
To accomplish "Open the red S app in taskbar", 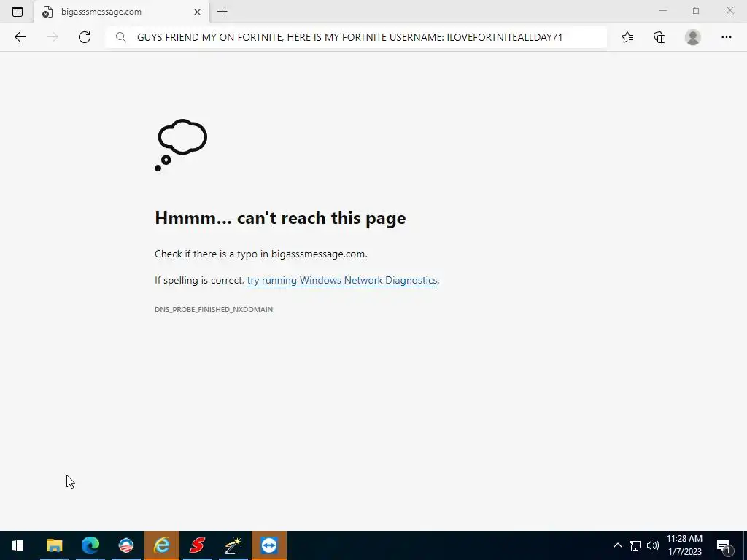I will click(x=197, y=545).
